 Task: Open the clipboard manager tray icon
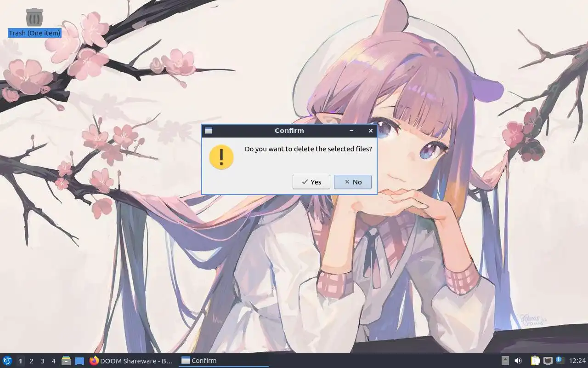click(x=535, y=361)
